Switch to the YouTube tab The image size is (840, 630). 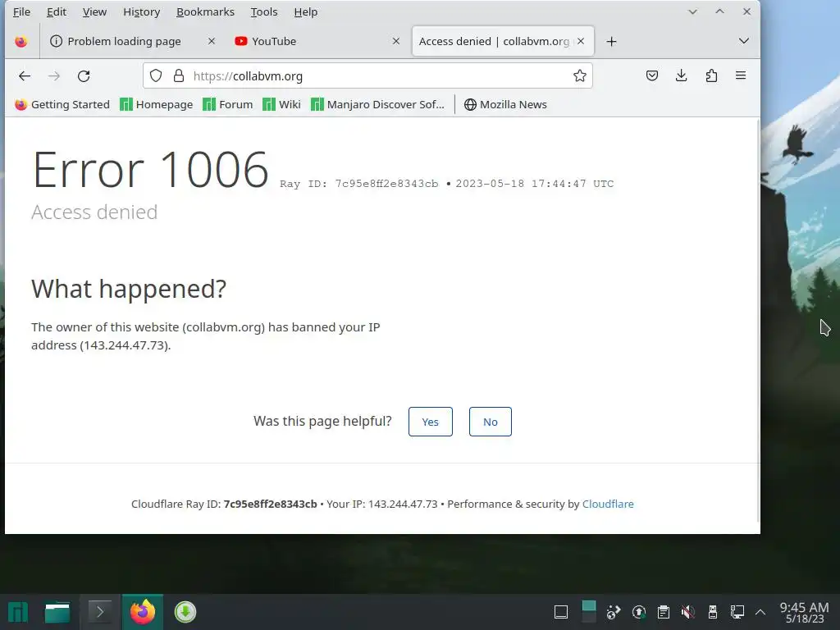[x=317, y=41]
